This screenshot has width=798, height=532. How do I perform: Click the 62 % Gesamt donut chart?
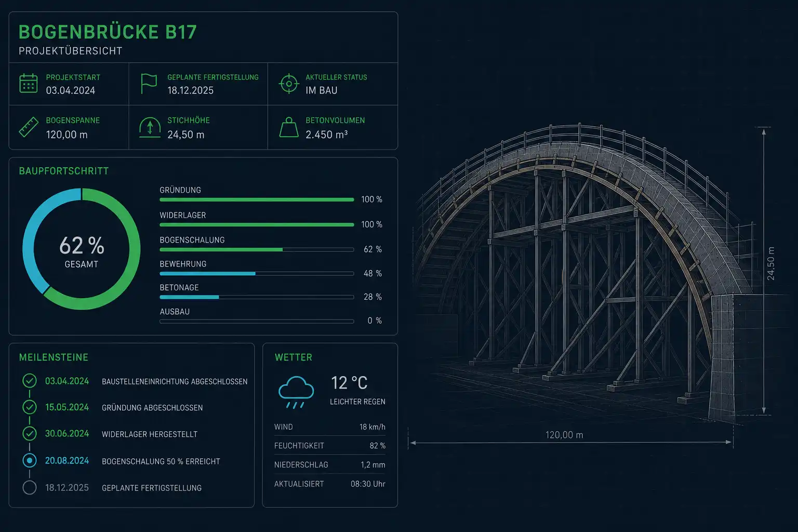coord(82,249)
